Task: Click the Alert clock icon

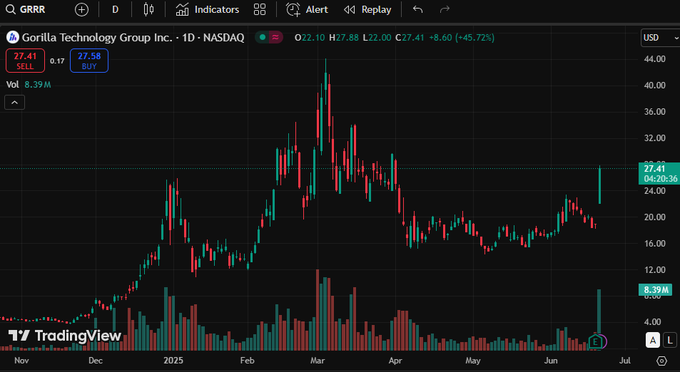Action: (x=293, y=10)
